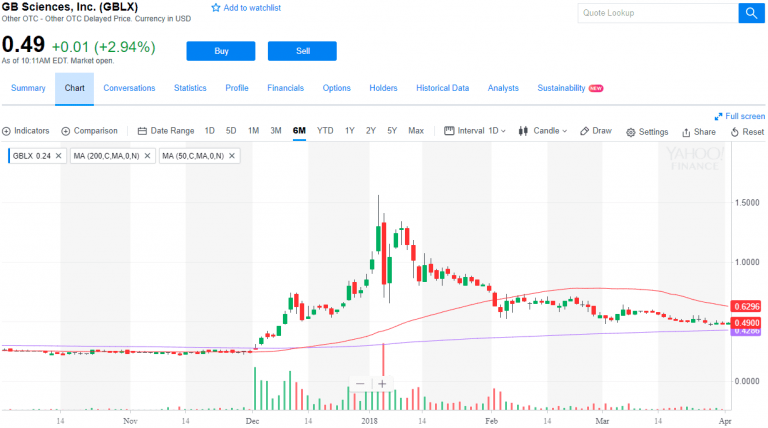Image resolution: width=768 pixels, height=428 pixels.
Task: Select the 1Y range
Action: click(x=350, y=131)
